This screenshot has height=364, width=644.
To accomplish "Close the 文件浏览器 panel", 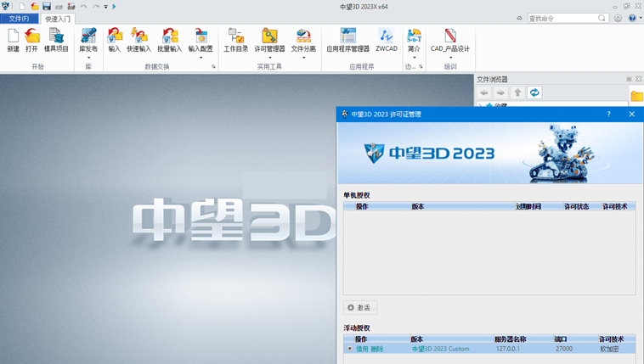I will point(639,79).
